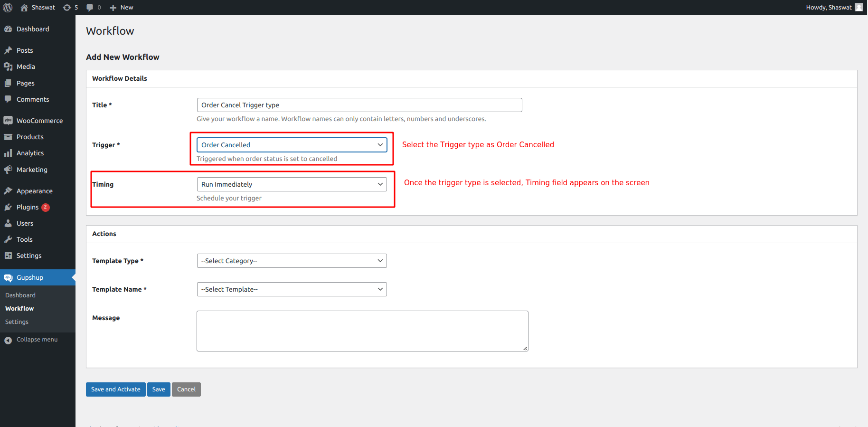The width and height of the screenshot is (868, 427).
Task: Select the Workflow submenu item
Action: pos(19,308)
